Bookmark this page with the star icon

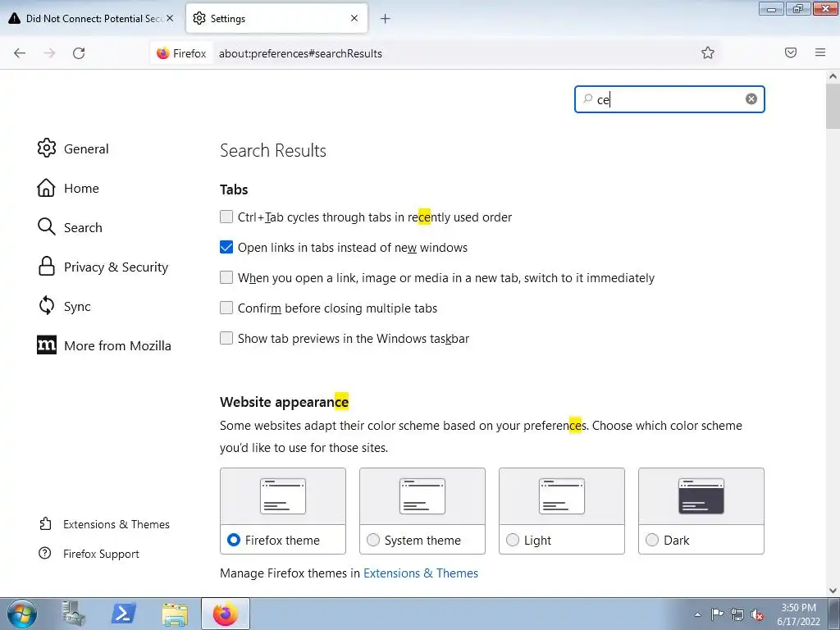(708, 52)
